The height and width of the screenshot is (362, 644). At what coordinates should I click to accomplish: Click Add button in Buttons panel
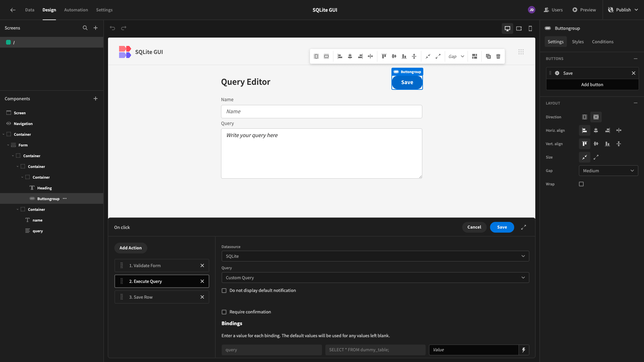tap(592, 84)
